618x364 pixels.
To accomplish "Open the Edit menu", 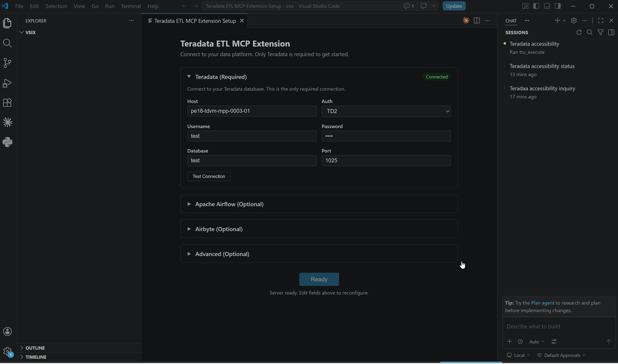I will pyautogui.click(x=34, y=6).
